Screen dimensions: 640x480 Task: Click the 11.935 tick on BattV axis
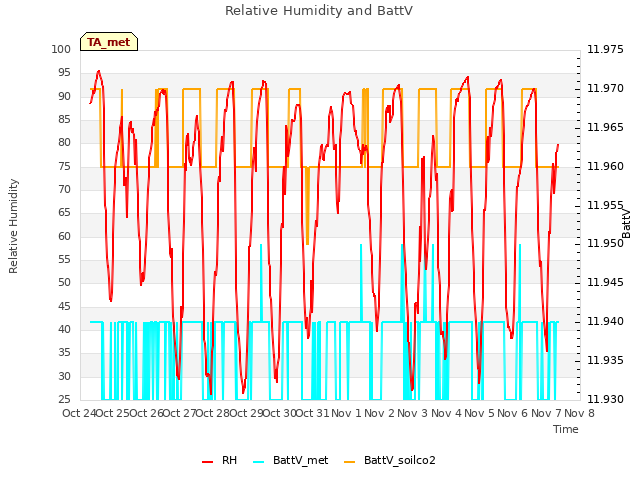coord(605,360)
